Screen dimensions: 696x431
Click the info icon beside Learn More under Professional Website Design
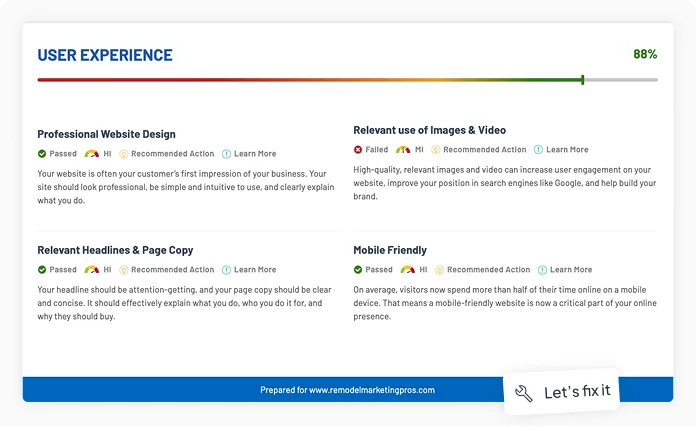(x=226, y=154)
